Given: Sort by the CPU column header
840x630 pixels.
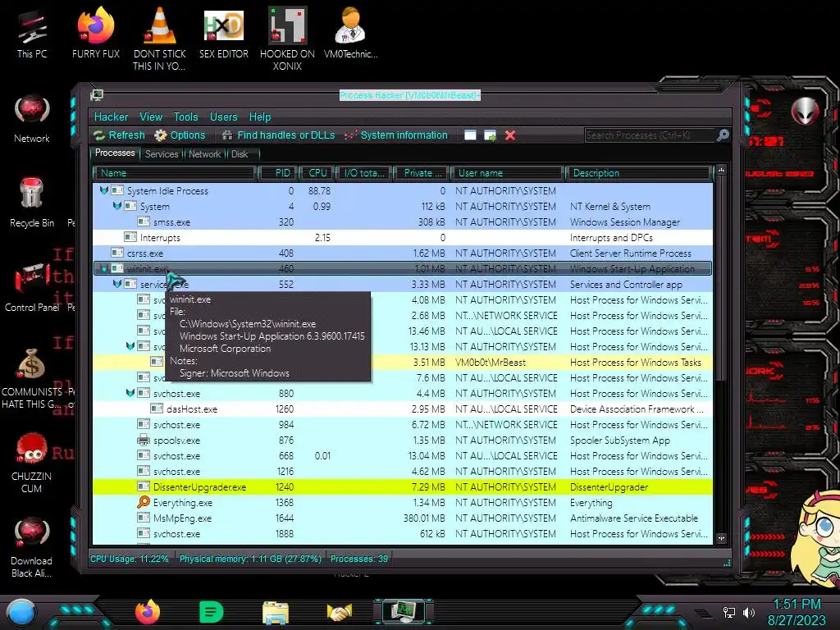Looking at the screenshot, I should pyautogui.click(x=317, y=173).
